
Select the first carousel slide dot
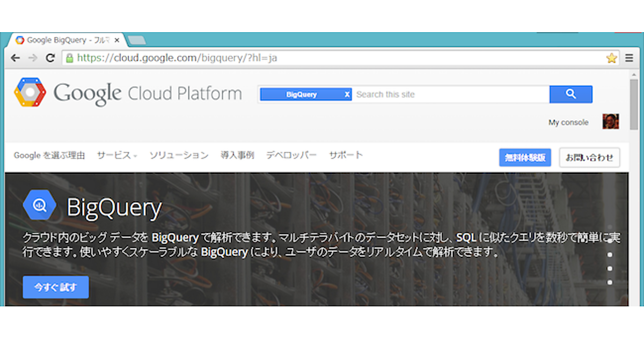coord(610,227)
